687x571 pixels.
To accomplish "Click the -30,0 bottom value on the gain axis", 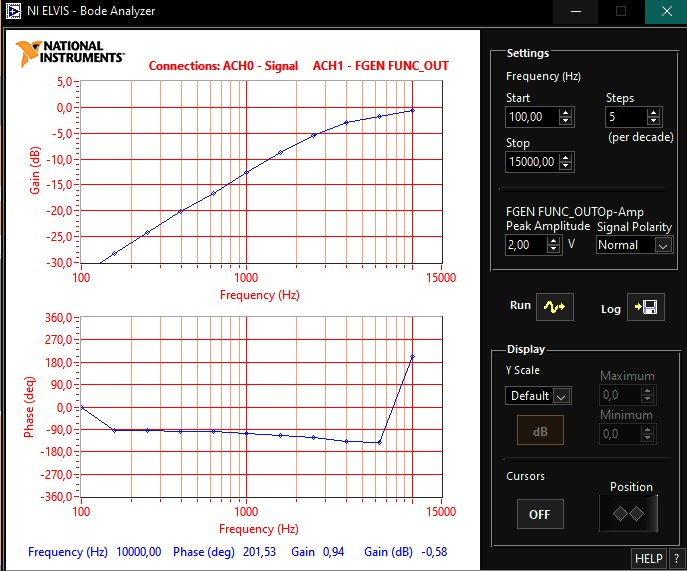I will point(60,262).
